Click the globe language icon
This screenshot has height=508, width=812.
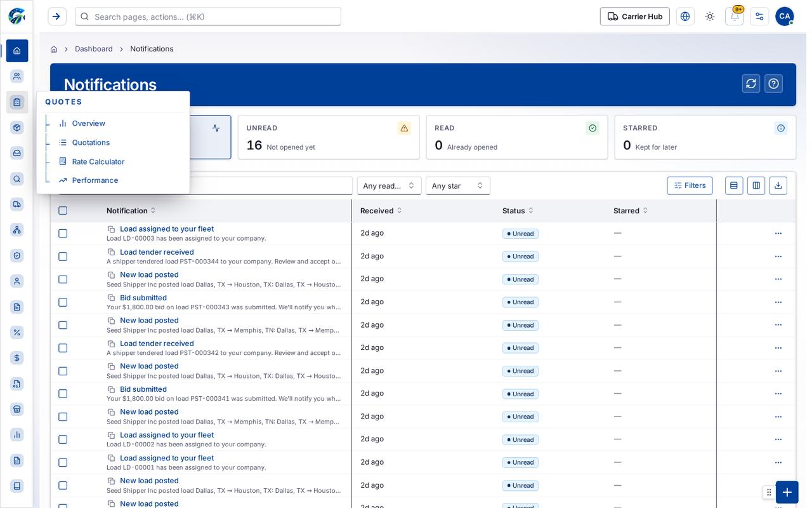(x=685, y=17)
